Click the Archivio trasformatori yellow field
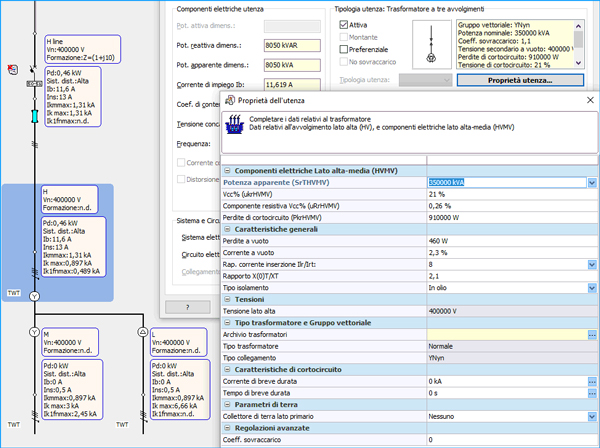 tap(507, 335)
